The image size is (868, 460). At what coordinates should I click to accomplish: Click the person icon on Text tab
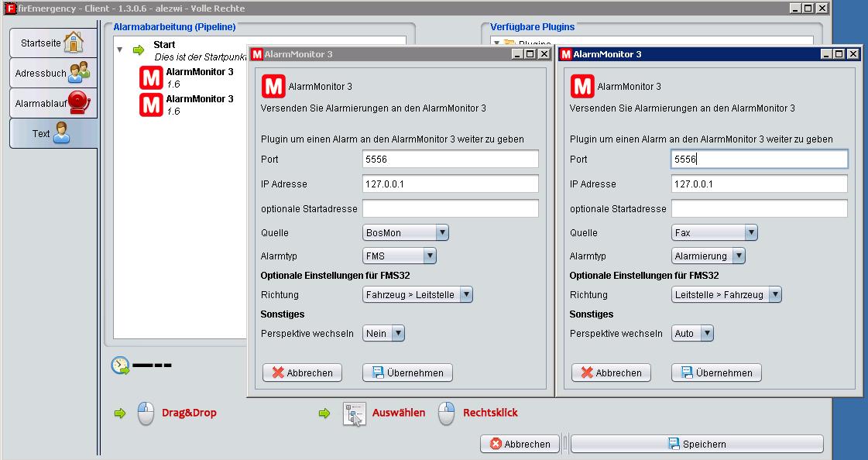61,133
